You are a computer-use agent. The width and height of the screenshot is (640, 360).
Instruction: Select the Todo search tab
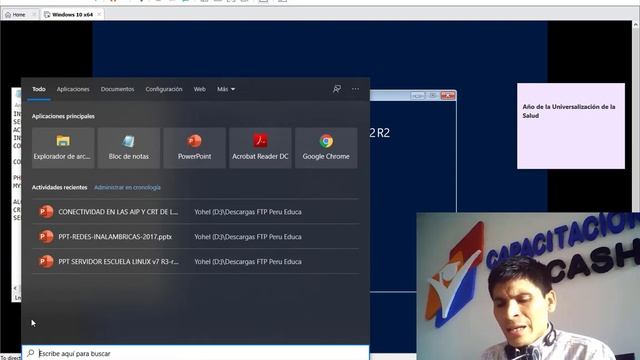(x=39, y=89)
